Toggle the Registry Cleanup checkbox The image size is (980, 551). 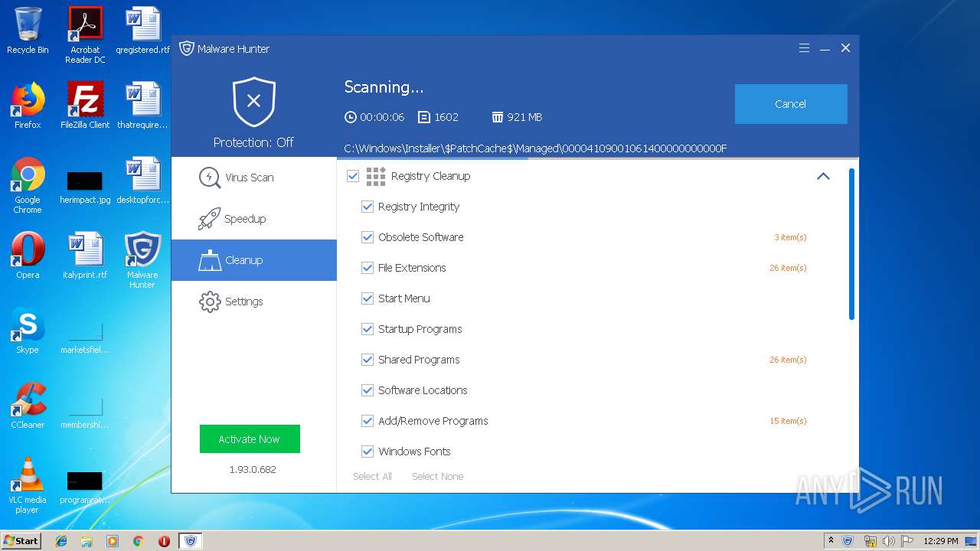(x=353, y=176)
